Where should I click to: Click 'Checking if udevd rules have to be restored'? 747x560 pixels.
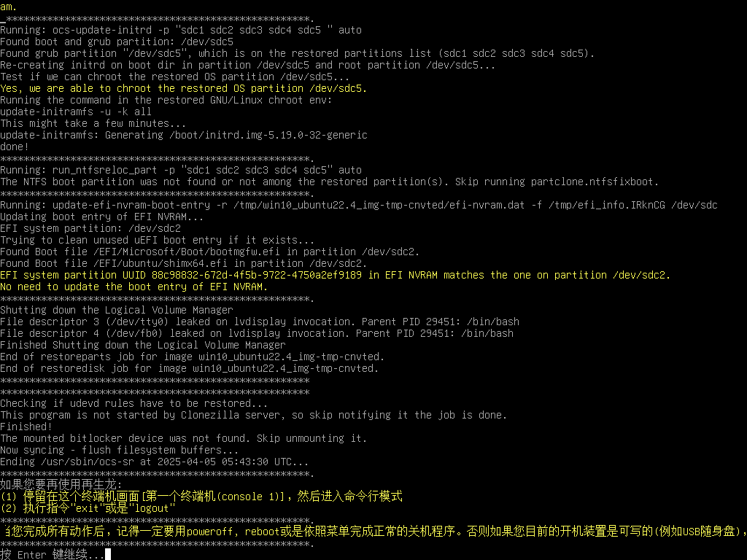[134, 403]
